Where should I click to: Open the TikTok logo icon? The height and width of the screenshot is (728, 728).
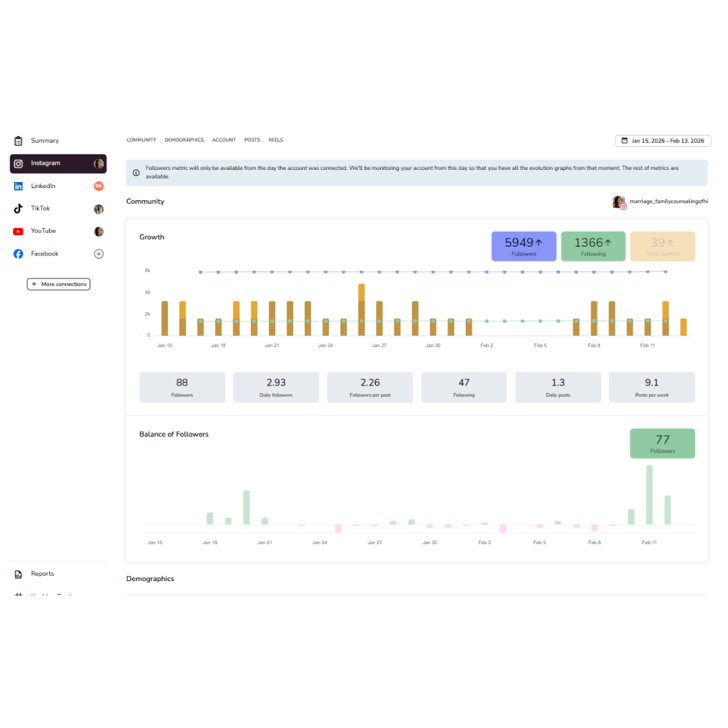[18, 208]
